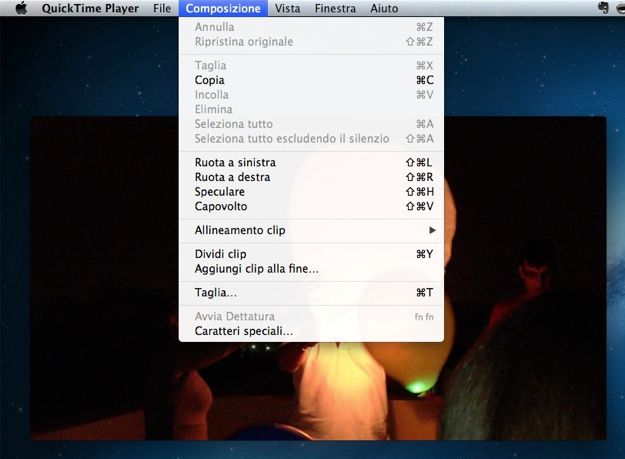The height and width of the screenshot is (459, 625).
Task: Select Aggiungi clip alla fine…
Action: [311, 269]
